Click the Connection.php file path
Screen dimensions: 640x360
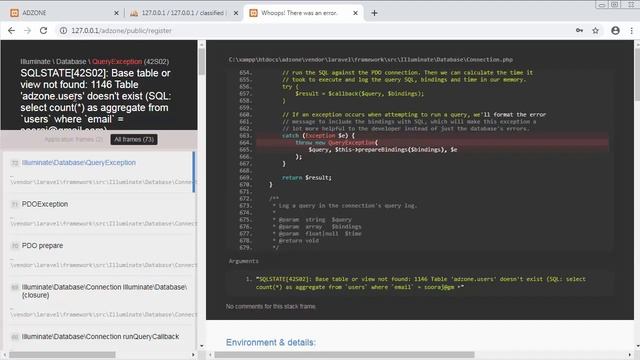tap(371, 60)
